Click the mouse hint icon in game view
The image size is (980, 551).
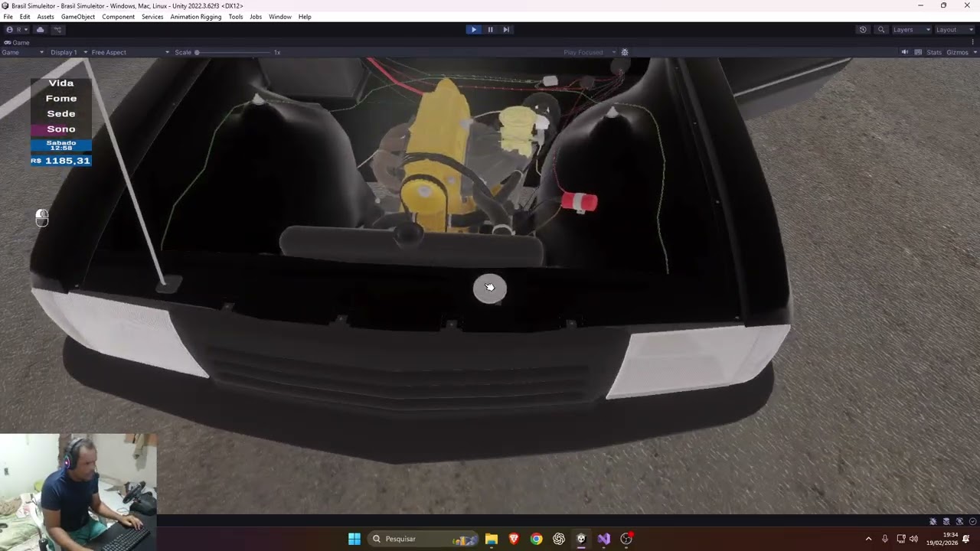click(x=42, y=218)
